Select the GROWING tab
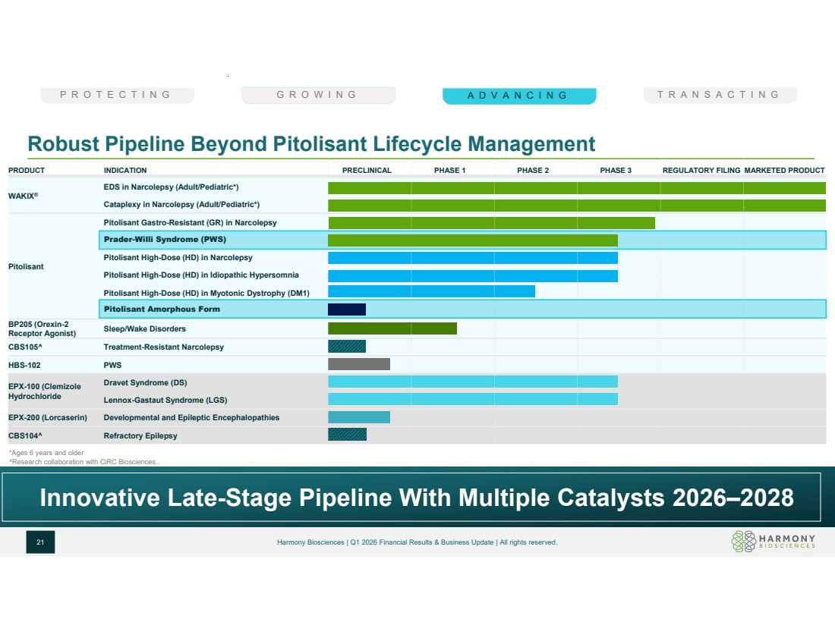835x644 pixels. point(318,96)
